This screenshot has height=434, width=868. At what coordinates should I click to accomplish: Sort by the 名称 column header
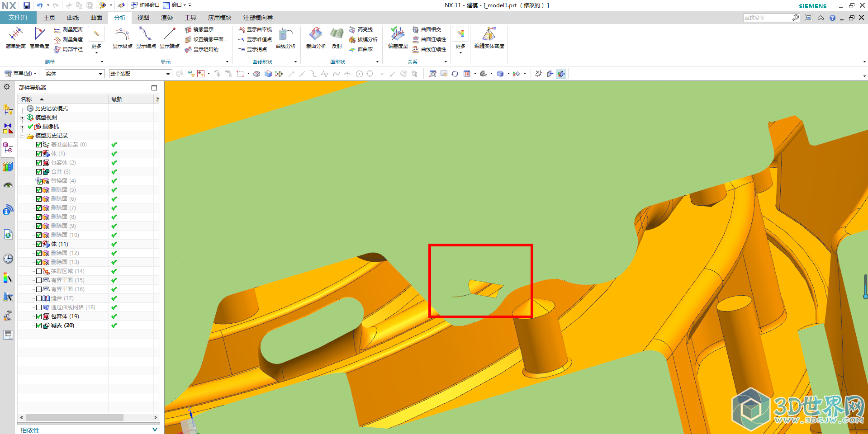pyautogui.click(x=63, y=99)
